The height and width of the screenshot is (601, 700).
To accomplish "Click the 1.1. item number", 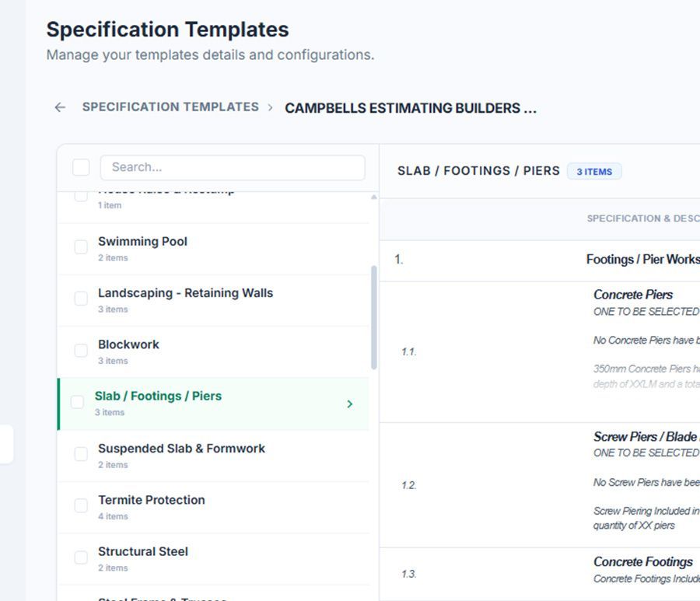I will (x=408, y=352).
